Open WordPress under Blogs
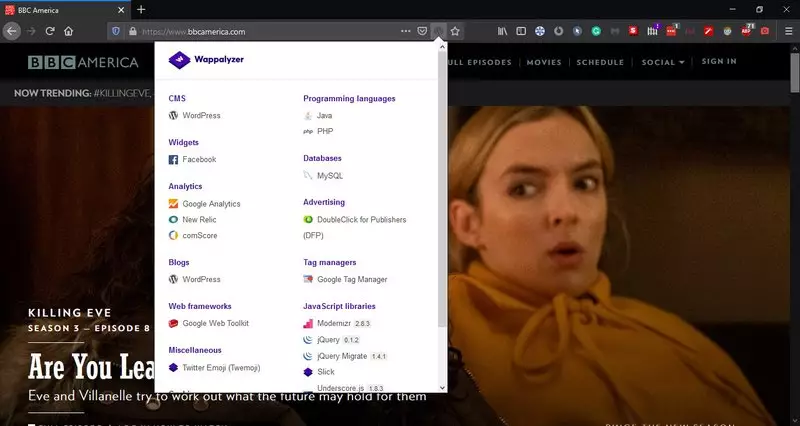Image resolution: width=800 pixels, height=426 pixels. coord(194,279)
